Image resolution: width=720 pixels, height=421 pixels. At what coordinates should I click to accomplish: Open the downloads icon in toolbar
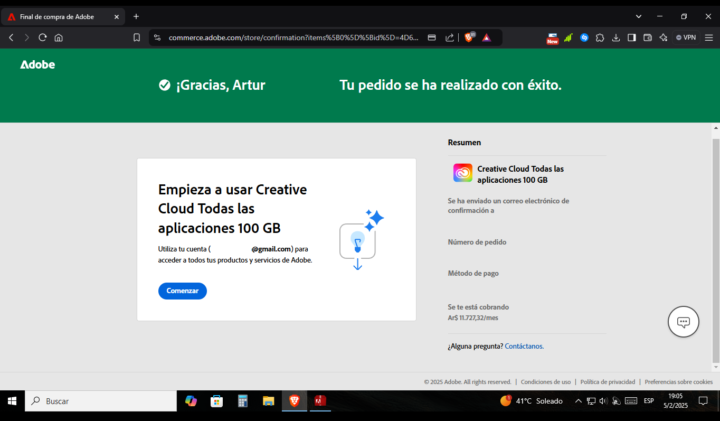tap(616, 38)
